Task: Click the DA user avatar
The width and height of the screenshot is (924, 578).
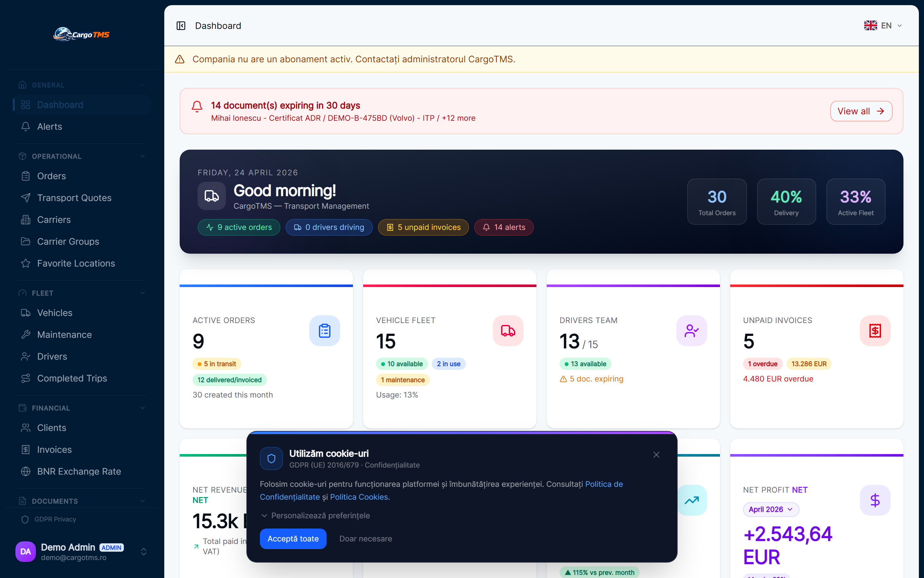Action: point(26,552)
